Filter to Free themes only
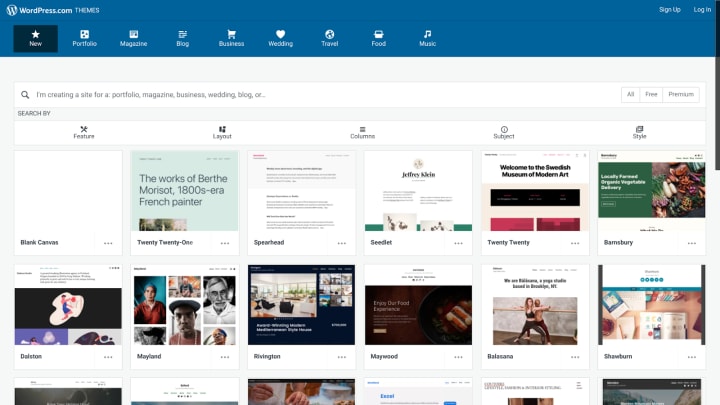Image resolution: width=720 pixels, height=405 pixels. pyautogui.click(x=651, y=94)
